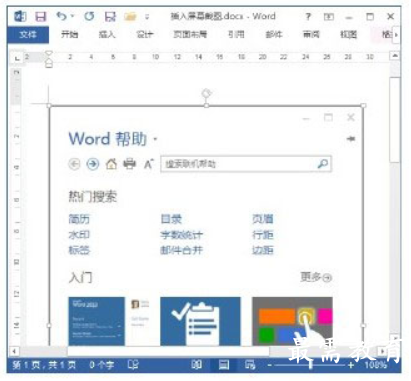The image size is (411, 381).
Task: Click the proofing book icon in status bar
Action: click(x=133, y=365)
